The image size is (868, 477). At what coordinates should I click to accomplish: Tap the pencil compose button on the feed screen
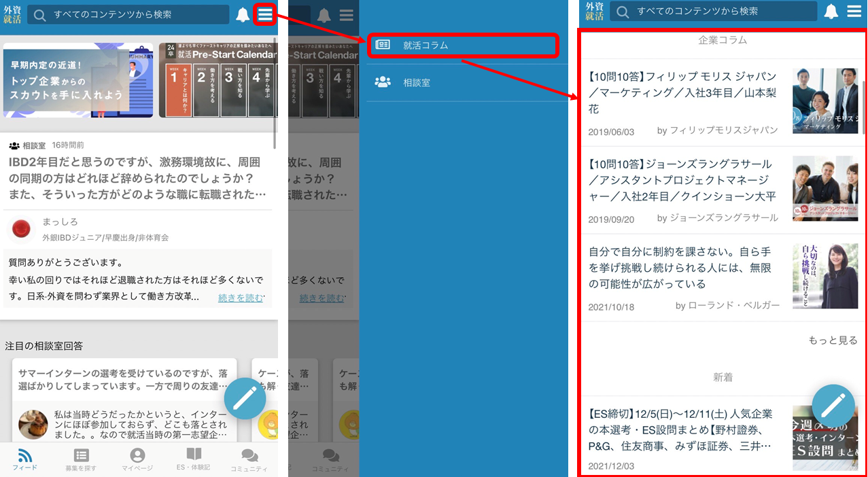tap(245, 399)
